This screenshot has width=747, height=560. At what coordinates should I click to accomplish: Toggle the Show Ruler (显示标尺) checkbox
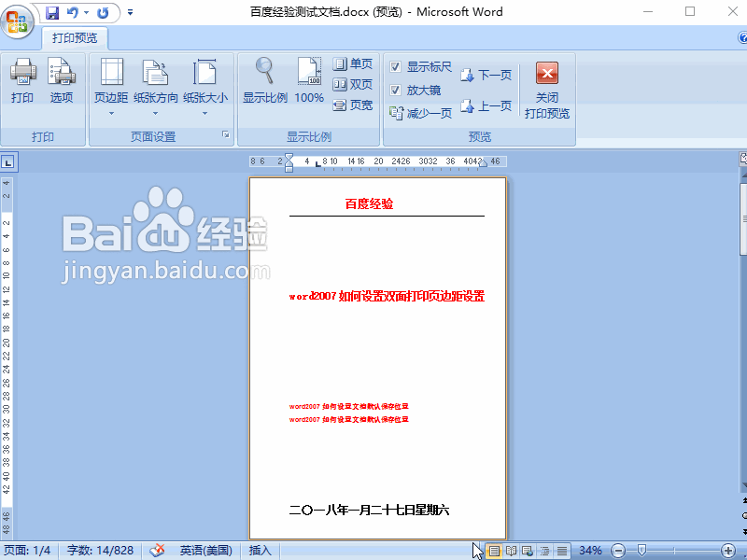tap(396, 67)
